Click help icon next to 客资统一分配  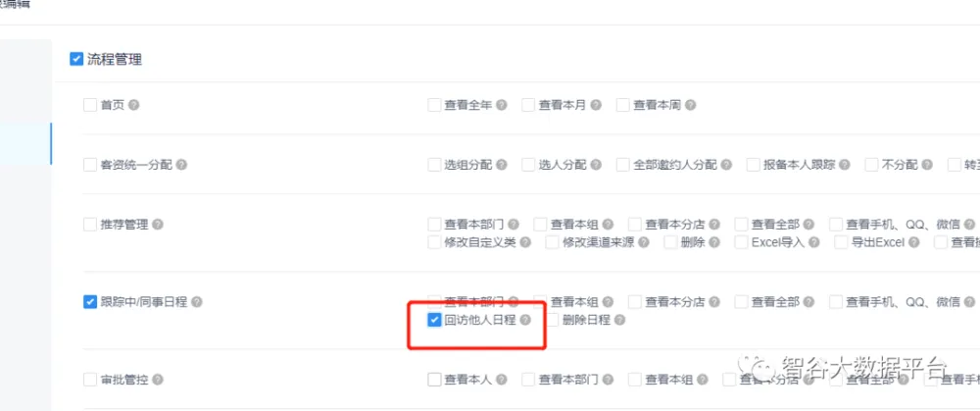tap(181, 165)
